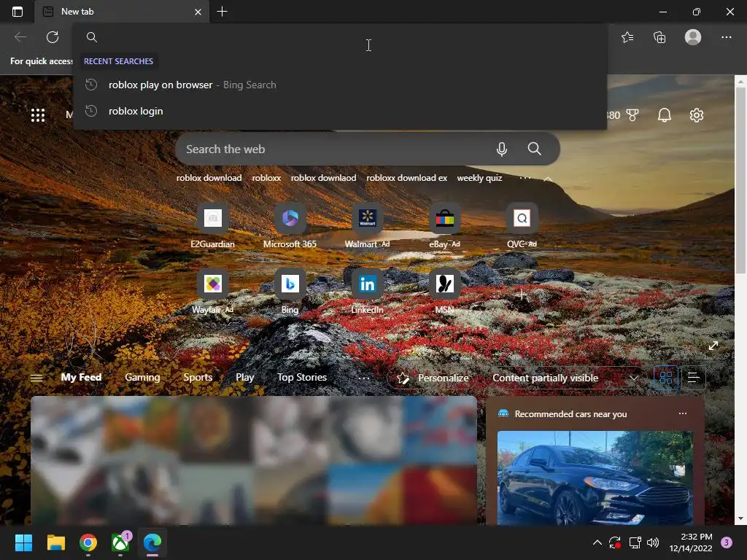This screenshot has width=747, height=560.
Task: Switch feed to list layout view
Action: (693, 378)
